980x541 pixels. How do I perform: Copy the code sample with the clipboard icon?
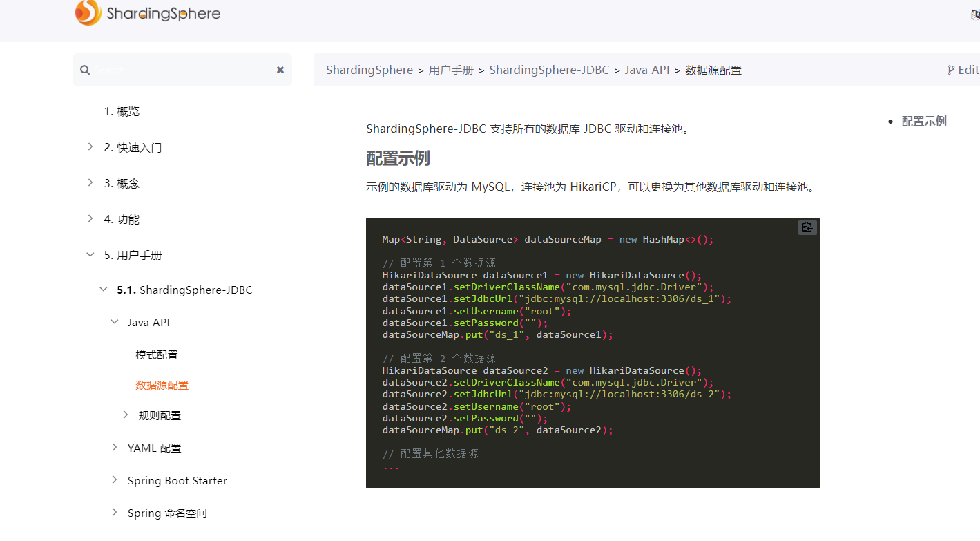[x=807, y=227]
